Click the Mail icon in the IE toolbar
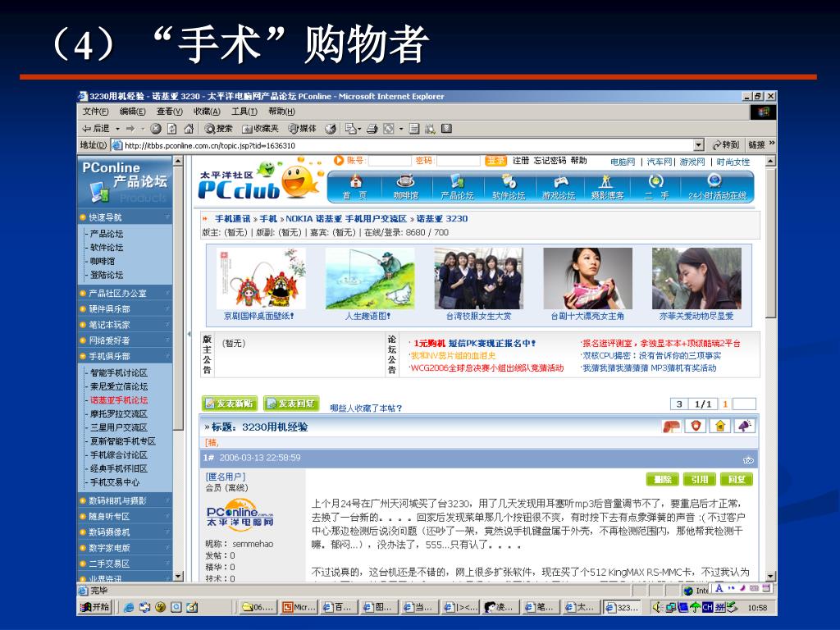The height and width of the screenshot is (630, 840). [351, 129]
